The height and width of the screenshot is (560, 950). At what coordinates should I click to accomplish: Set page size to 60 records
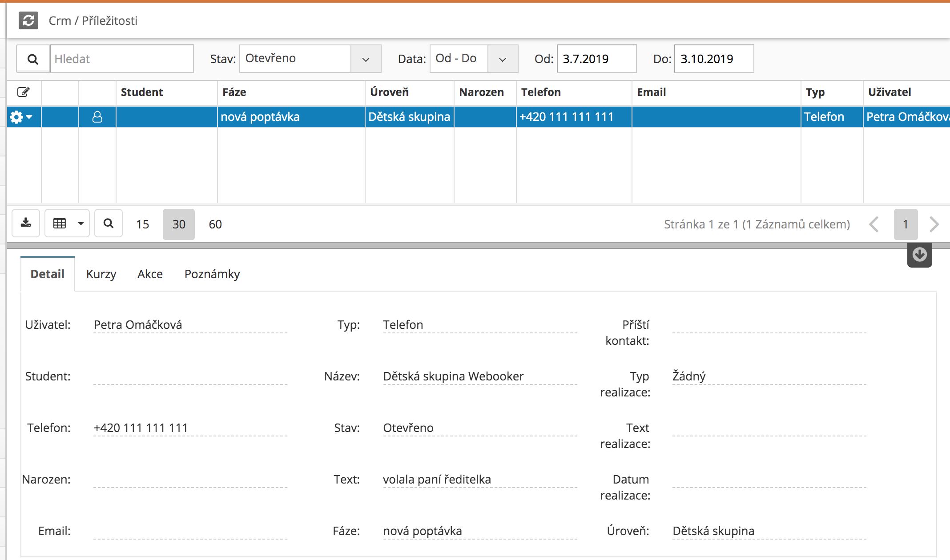[215, 224]
